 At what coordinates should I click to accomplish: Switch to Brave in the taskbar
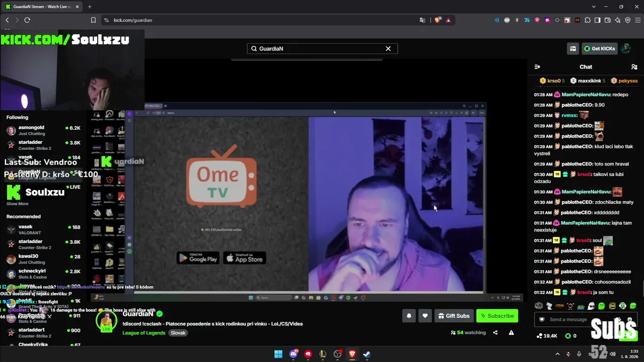pyautogui.click(x=352, y=354)
